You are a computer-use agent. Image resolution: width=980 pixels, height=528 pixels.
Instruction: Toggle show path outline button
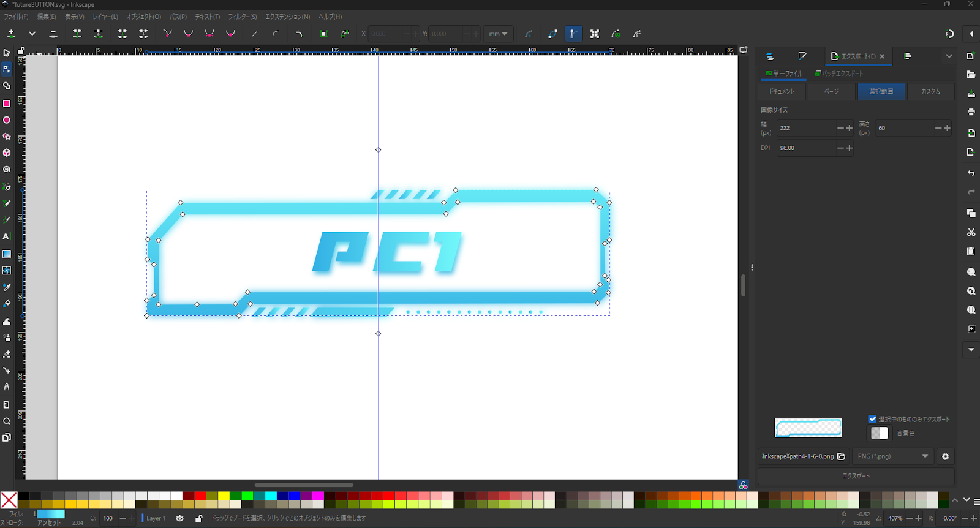552,34
